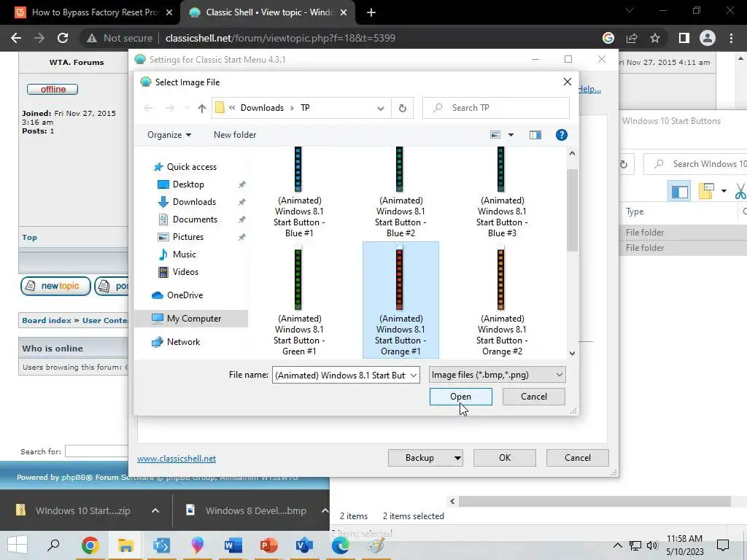
Task: Open Desktop in Quick access
Action: [x=188, y=184]
